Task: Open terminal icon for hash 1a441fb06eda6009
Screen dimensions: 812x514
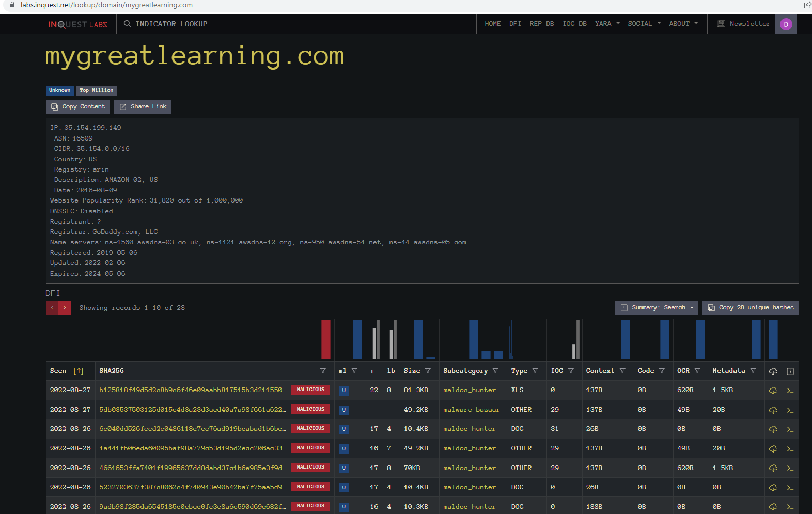Action: 790,449
